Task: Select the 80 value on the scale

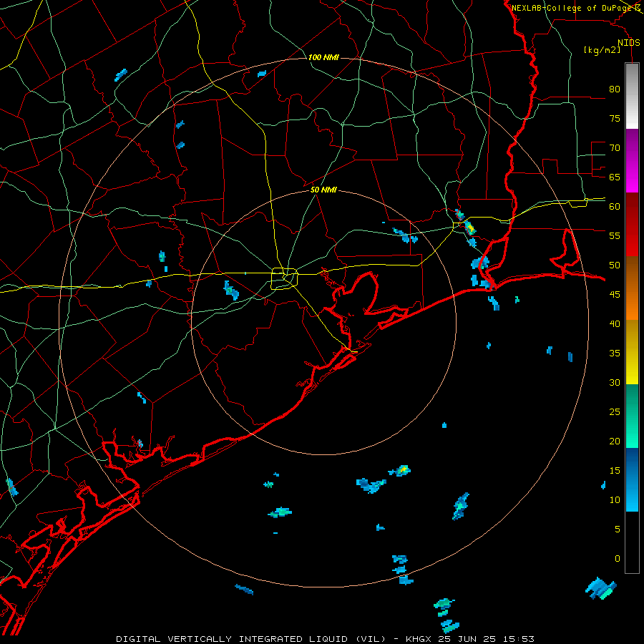Action: click(615, 89)
